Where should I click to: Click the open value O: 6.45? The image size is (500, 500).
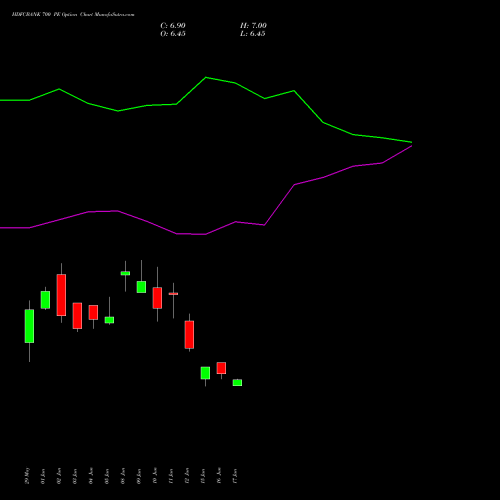(x=173, y=34)
